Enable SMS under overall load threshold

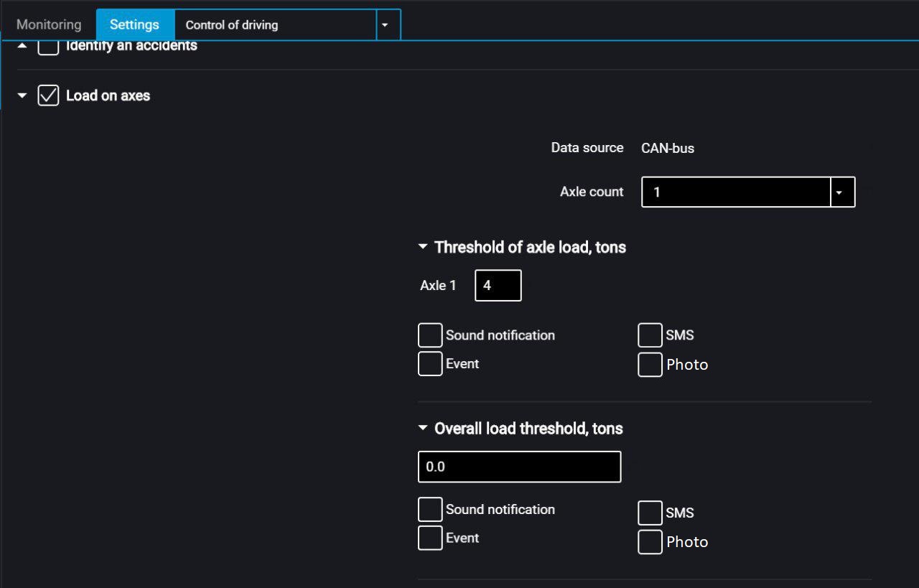click(650, 513)
